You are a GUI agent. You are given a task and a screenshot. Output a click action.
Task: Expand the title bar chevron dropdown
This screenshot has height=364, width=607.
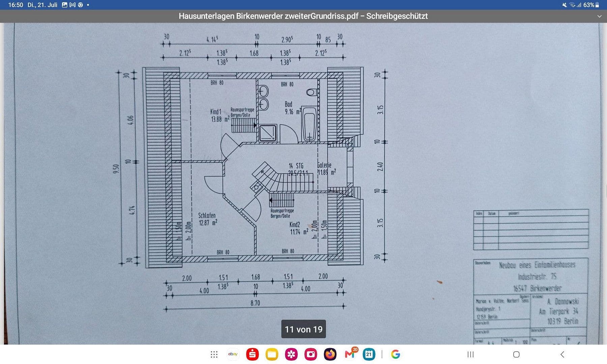tap(599, 16)
